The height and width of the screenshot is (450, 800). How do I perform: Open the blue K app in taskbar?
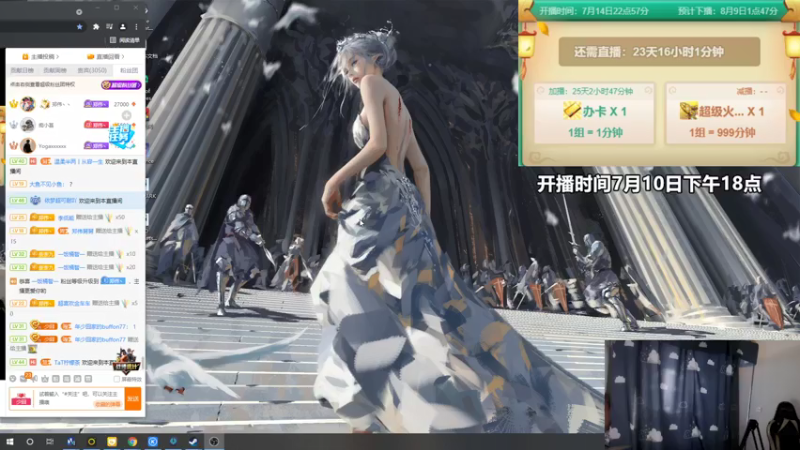point(153,442)
